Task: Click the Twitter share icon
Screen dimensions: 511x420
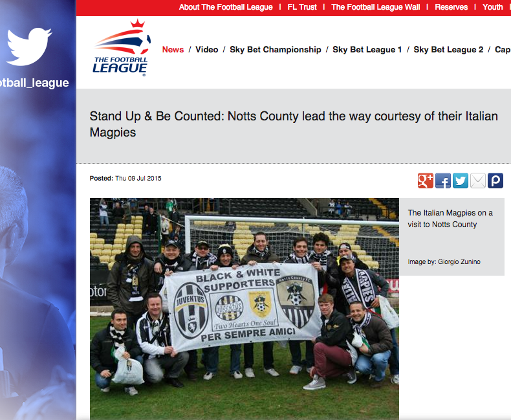Action: (x=461, y=181)
